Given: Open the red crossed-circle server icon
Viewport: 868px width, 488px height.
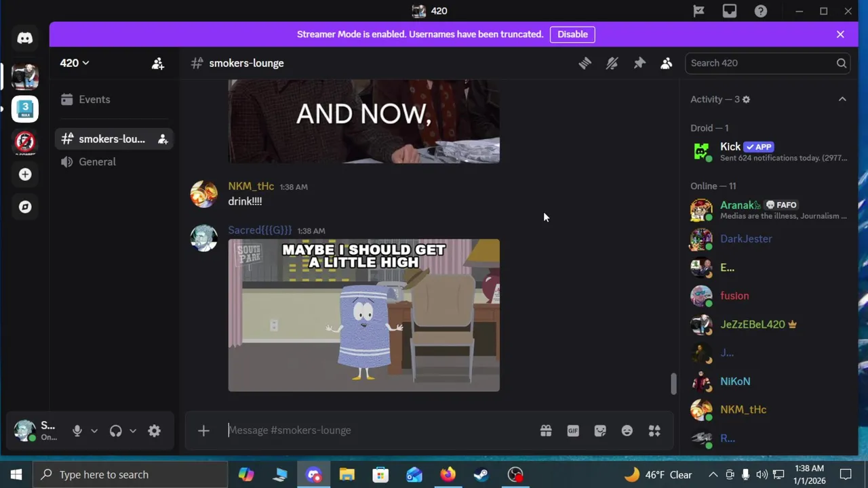Looking at the screenshot, I should click(x=25, y=142).
